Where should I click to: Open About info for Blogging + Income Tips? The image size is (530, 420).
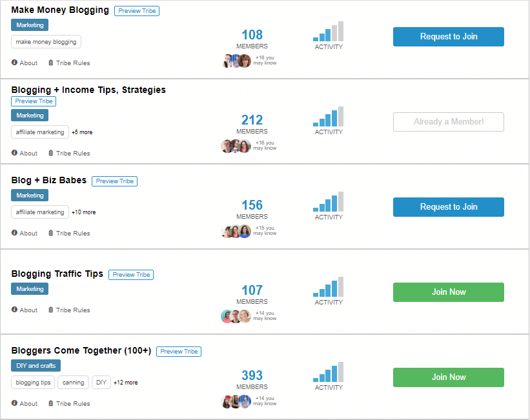(x=25, y=153)
